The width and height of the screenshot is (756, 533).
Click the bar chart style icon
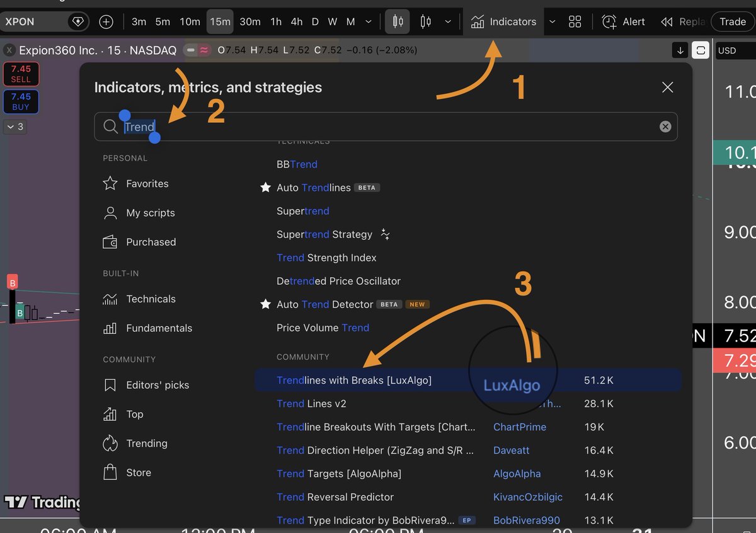(426, 21)
